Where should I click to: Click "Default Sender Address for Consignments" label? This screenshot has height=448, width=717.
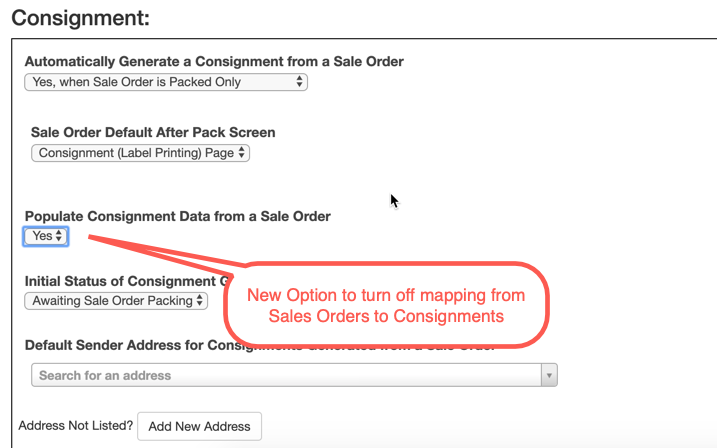pos(130,346)
